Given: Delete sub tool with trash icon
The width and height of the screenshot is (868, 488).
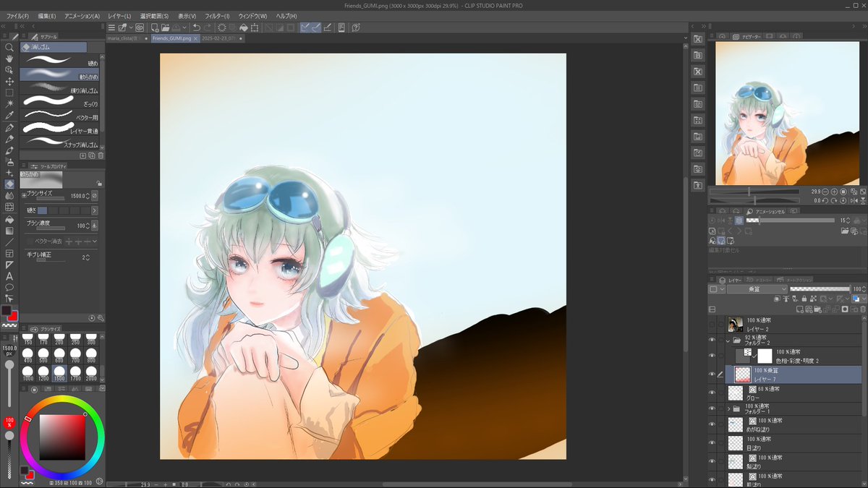Looking at the screenshot, I should [x=101, y=155].
